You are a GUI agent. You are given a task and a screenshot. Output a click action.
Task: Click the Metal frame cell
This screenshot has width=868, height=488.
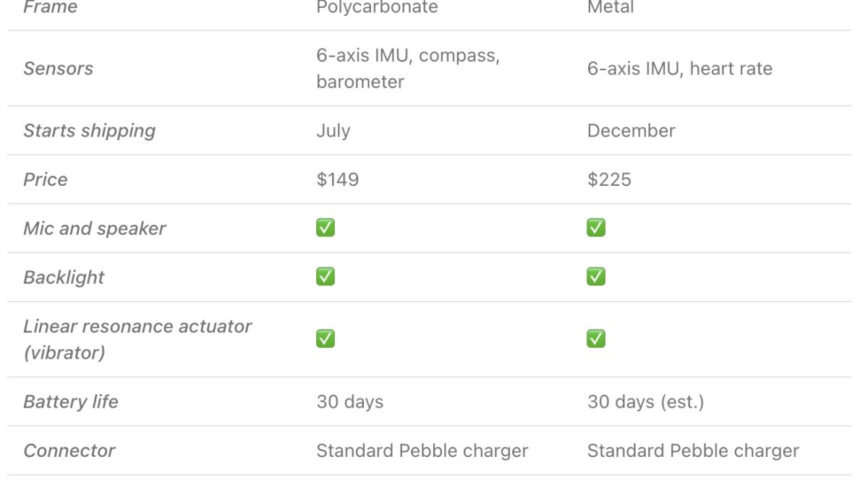pyautogui.click(x=610, y=8)
